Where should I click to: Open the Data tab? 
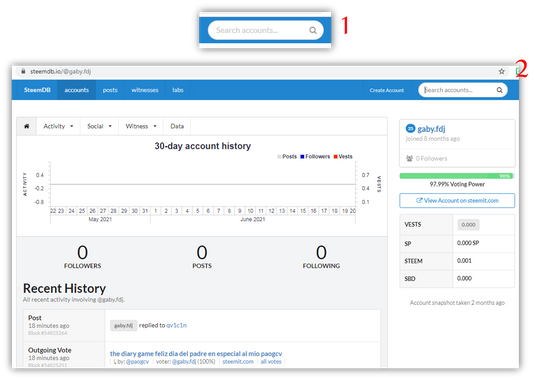pyautogui.click(x=177, y=126)
